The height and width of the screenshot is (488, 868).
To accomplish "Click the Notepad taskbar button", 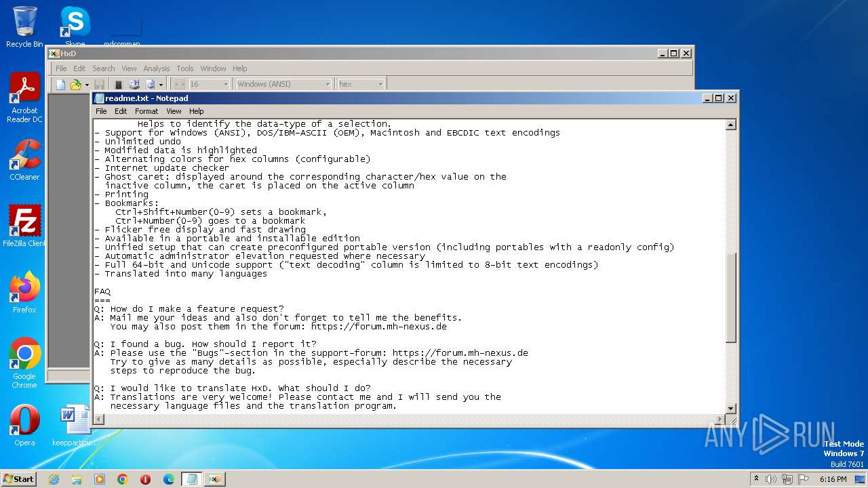I will point(192,479).
